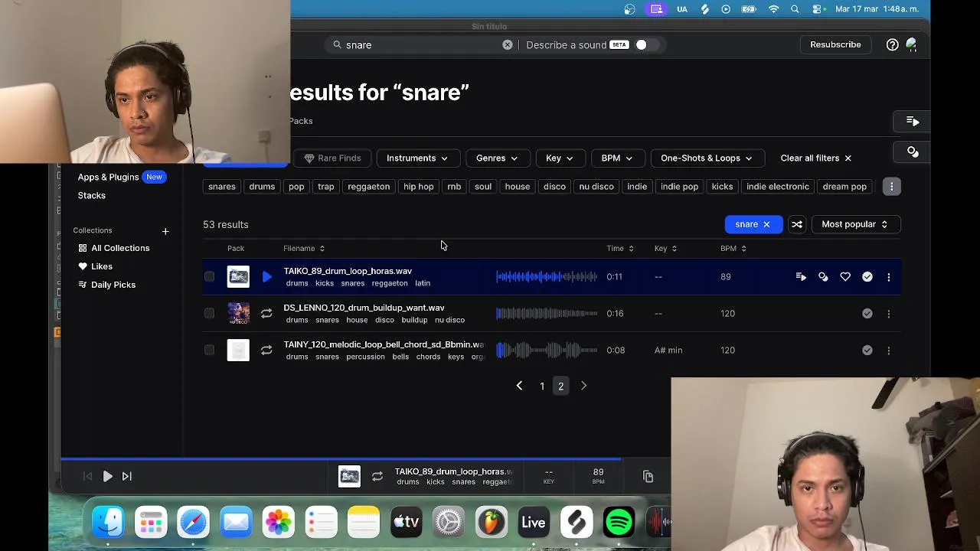The image size is (980, 551).
Task: Copy the current sample in player bar
Action: pos(648,477)
